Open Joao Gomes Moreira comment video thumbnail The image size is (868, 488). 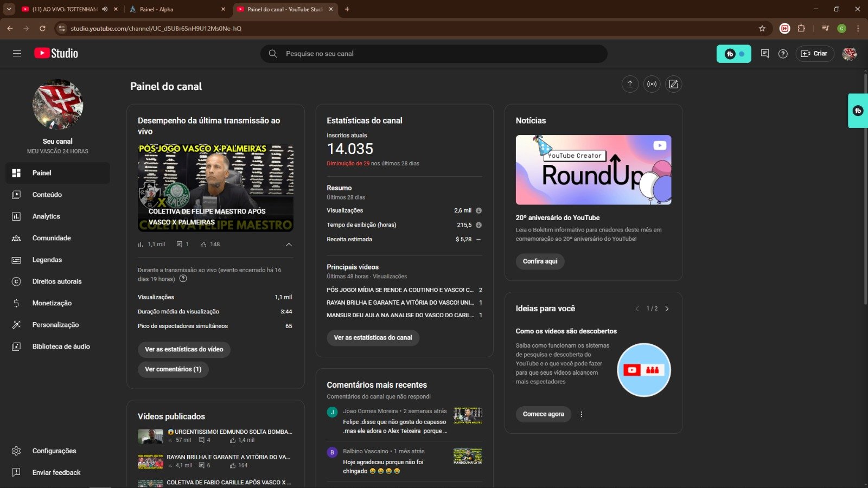tap(468, 415)
